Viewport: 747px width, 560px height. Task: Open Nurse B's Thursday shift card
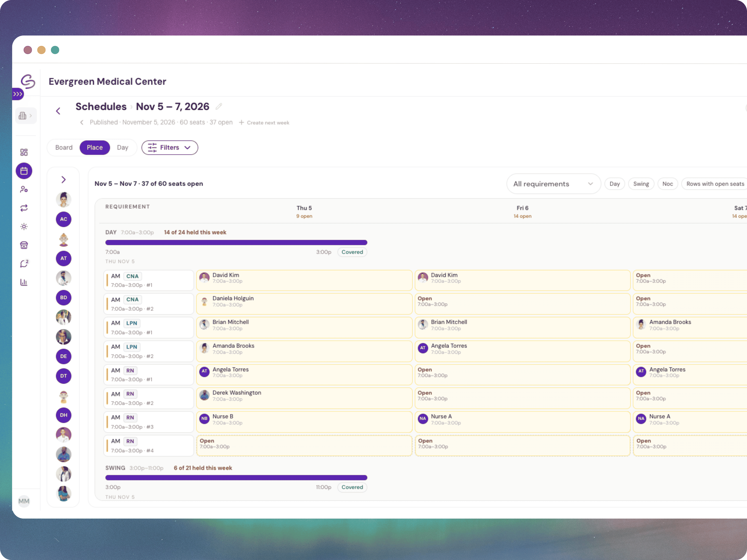pyautogui.click(x=304, y=422)
